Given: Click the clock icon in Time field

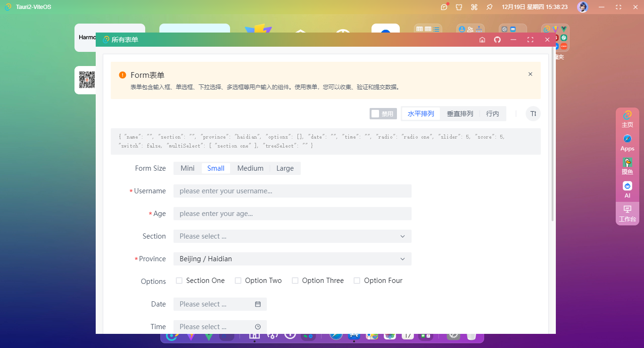Looking at the screenshot, I should click(258, 327).
